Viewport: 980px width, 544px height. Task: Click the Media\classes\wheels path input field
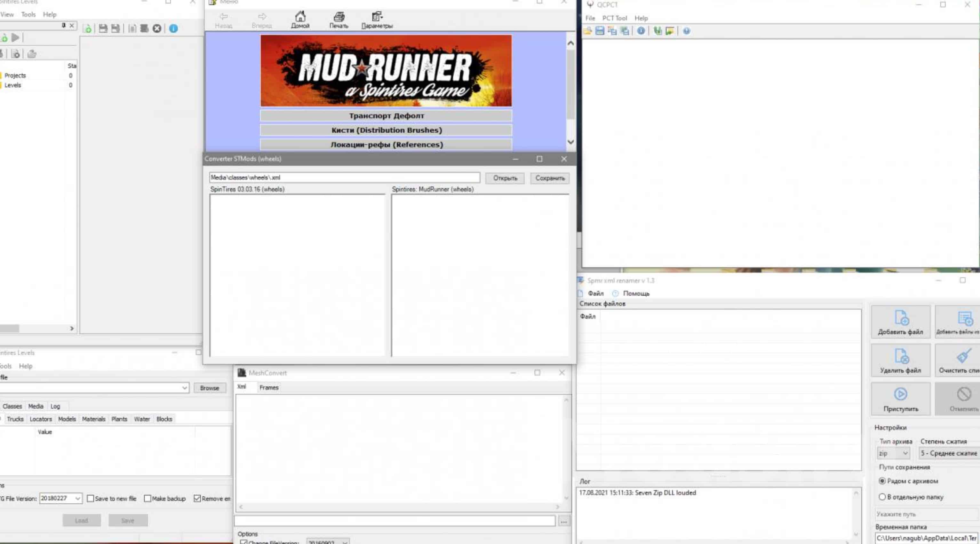[344, 177]
